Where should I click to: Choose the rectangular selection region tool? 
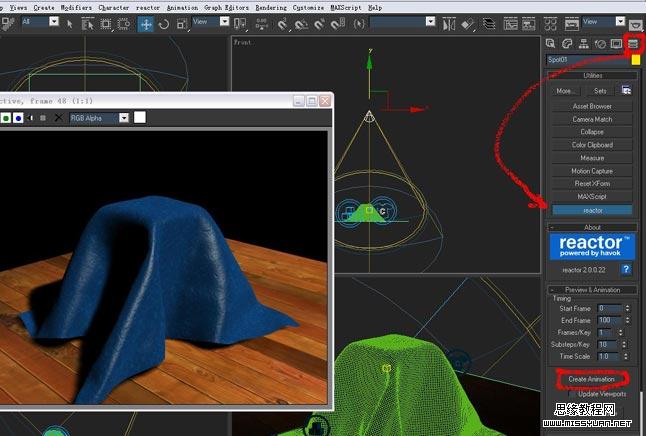106,24
